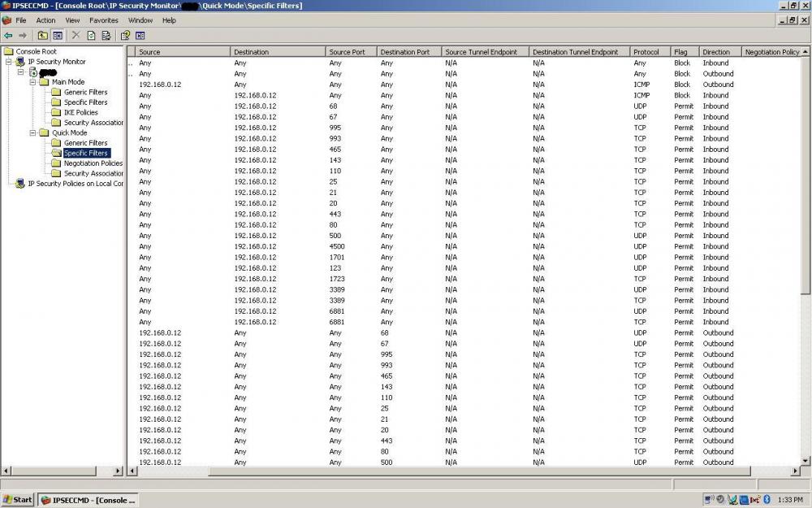Click the vertical scrollbar down arrow
This screenshot has height=508, width=812.
(806, 460)
